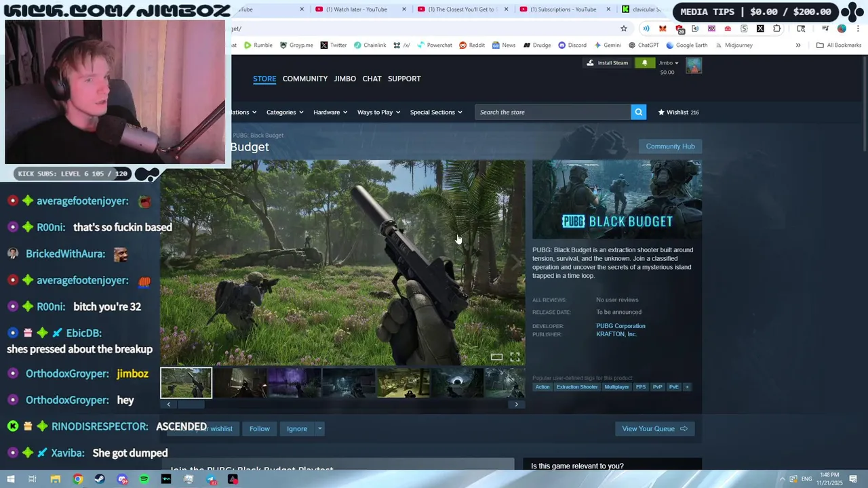Open the Powerchat bookmark
Viewport: 868px width, 488px height.
(434, 45)
